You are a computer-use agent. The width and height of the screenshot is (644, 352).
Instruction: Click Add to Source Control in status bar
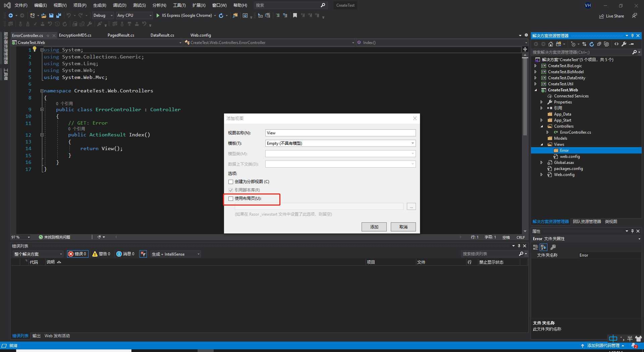[x=603, y=346]
